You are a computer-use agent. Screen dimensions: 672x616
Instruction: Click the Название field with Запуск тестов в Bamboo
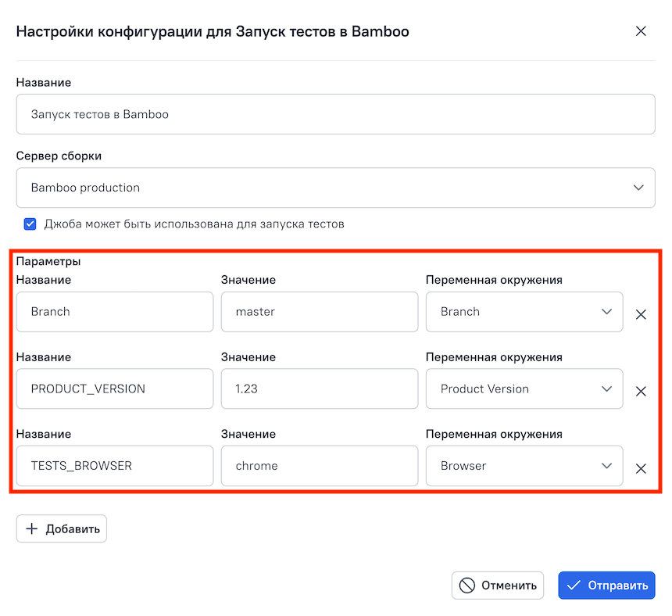[335, 114]
